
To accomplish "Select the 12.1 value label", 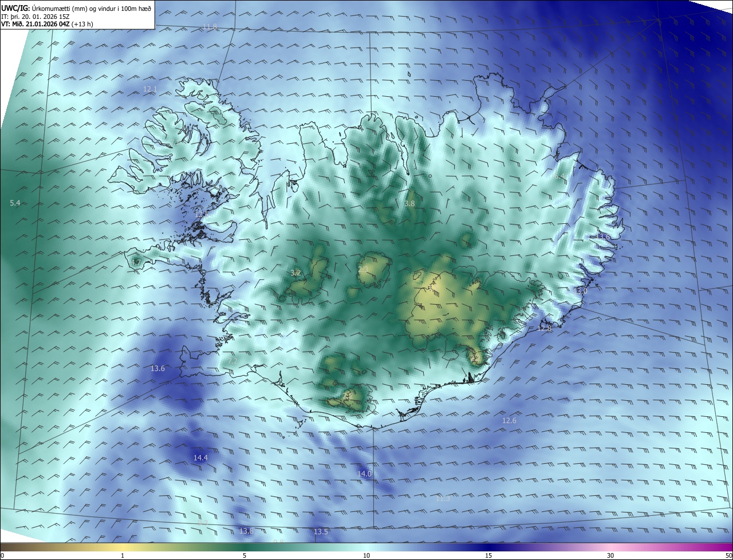I will pyautogui.click(x=150, y=89).
